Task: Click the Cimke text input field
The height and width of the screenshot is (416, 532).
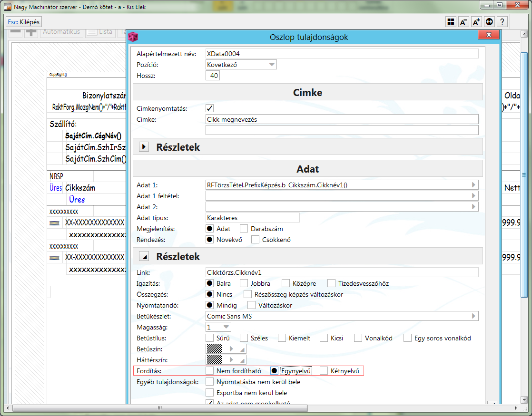Action: tap(342, 119)
